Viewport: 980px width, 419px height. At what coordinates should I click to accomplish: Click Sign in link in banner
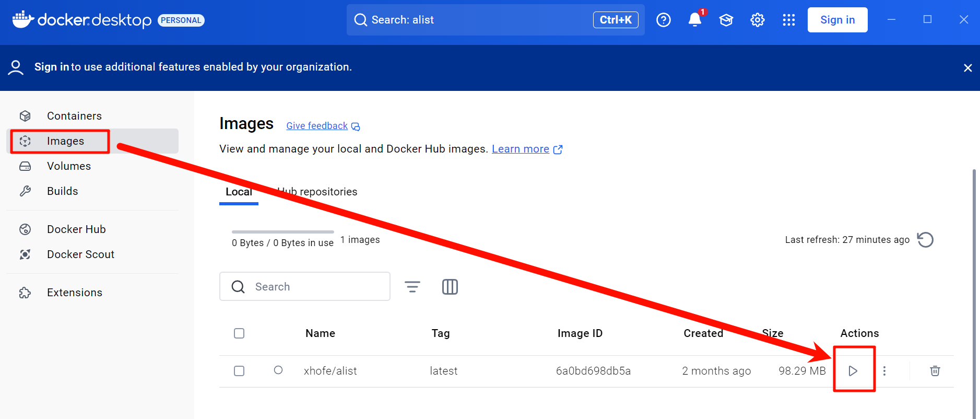52,67
